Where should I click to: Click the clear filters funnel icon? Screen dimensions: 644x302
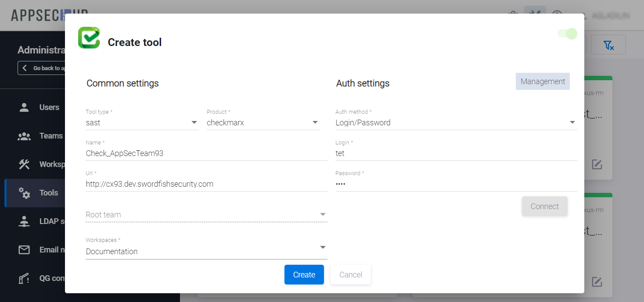[x=608, y=45]
